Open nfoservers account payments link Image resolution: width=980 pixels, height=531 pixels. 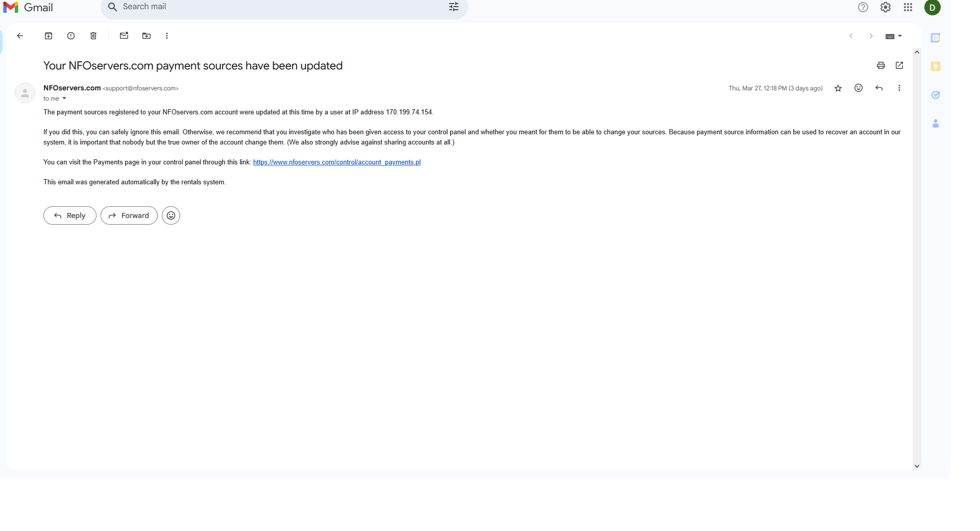coord(337,162)
